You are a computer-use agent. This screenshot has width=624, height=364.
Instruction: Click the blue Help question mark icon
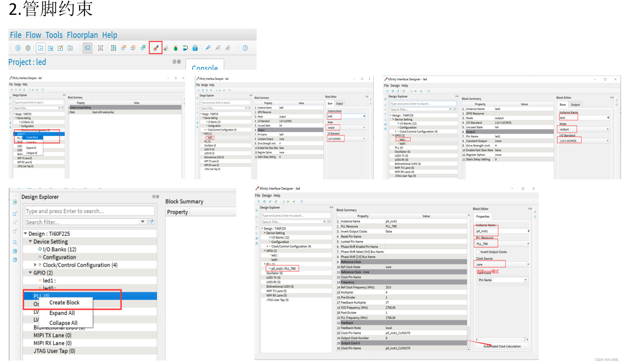pos(245,48)
